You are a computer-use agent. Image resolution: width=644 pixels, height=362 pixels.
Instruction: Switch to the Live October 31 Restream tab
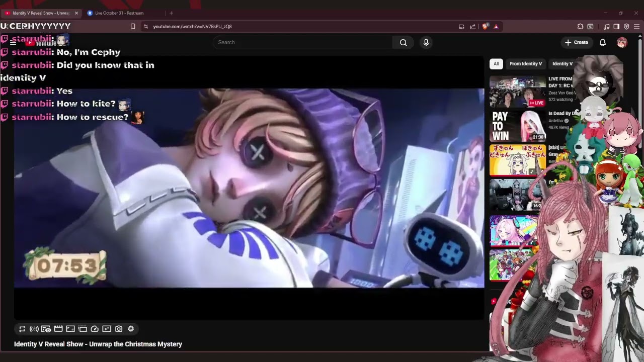coord(119,13)
